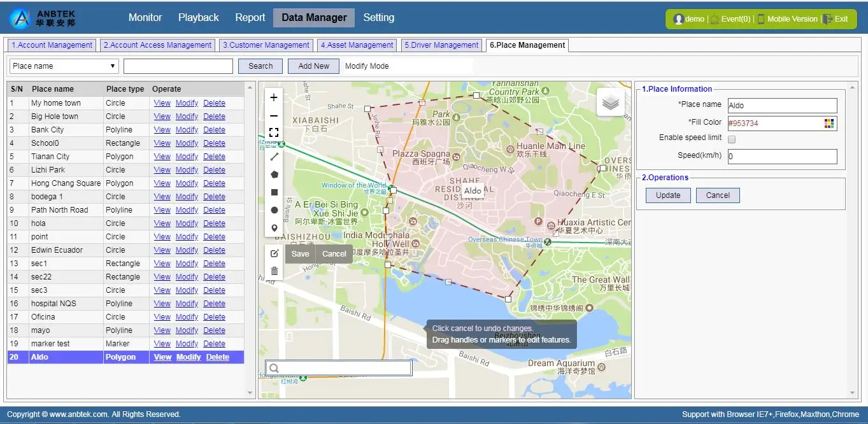The height and width of the screenshot is (424, 868).
Task: Open the Playback menu
Action: pos(198,18)
